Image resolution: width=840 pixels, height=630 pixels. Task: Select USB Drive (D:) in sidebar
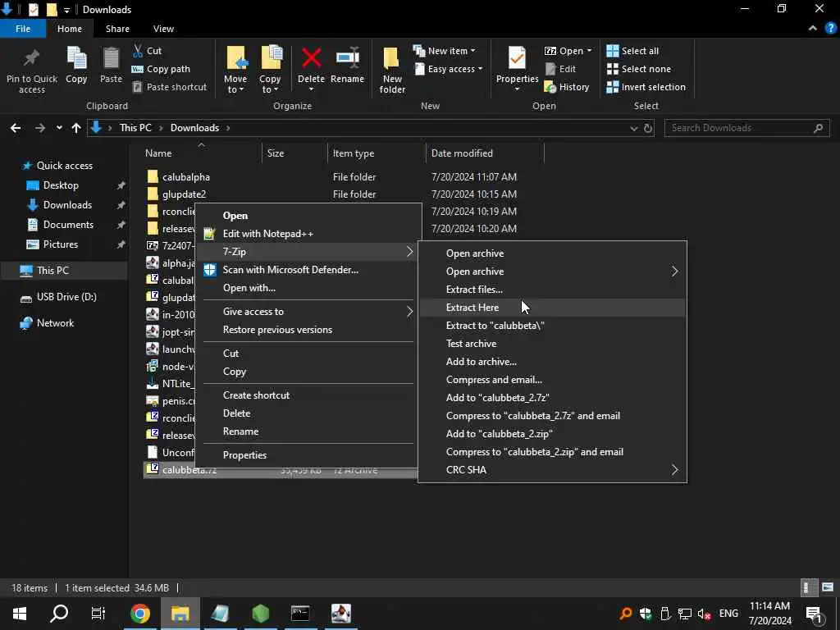coord(66,297)
